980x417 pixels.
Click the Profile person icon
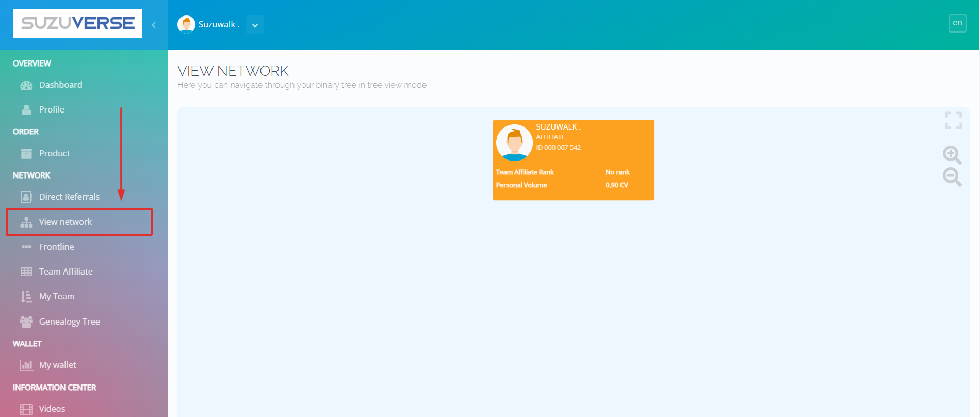click(26, 110)
